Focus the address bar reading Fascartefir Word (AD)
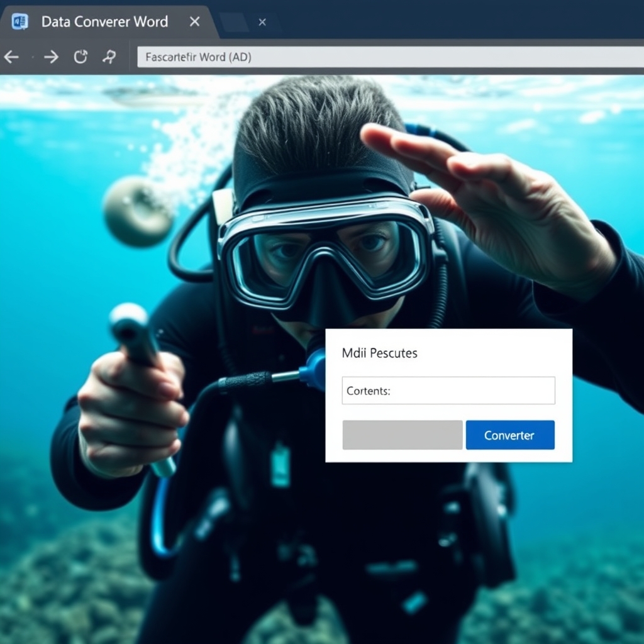The height and width of the screenshot is (644, 644). point(390,57)
